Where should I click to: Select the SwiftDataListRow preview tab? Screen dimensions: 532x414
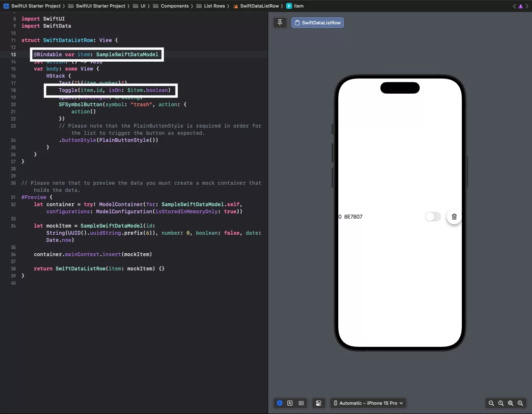coord(318,23)
